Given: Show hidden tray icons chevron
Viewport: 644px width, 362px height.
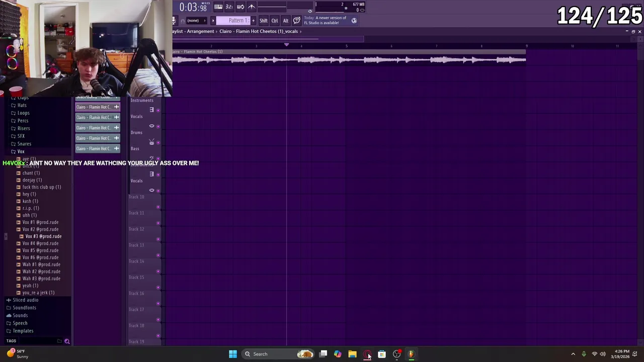Looking at the screenshot, I should (x=573, y=354).
